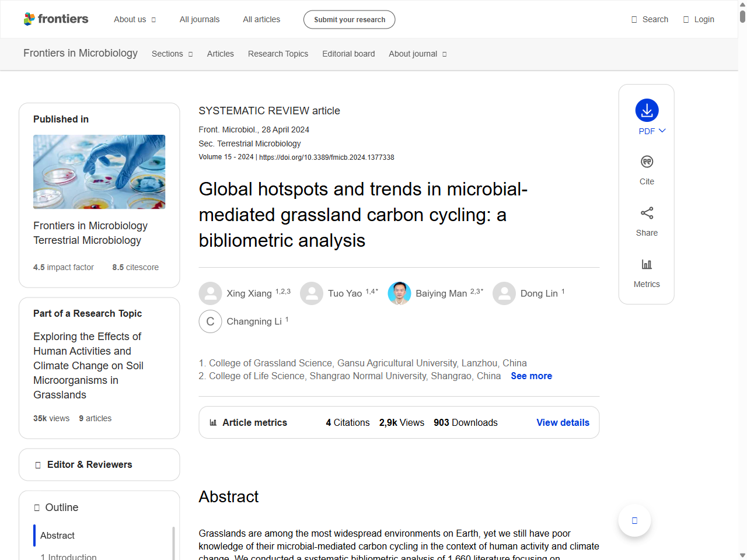Click Submit your research button

[349, 19]
